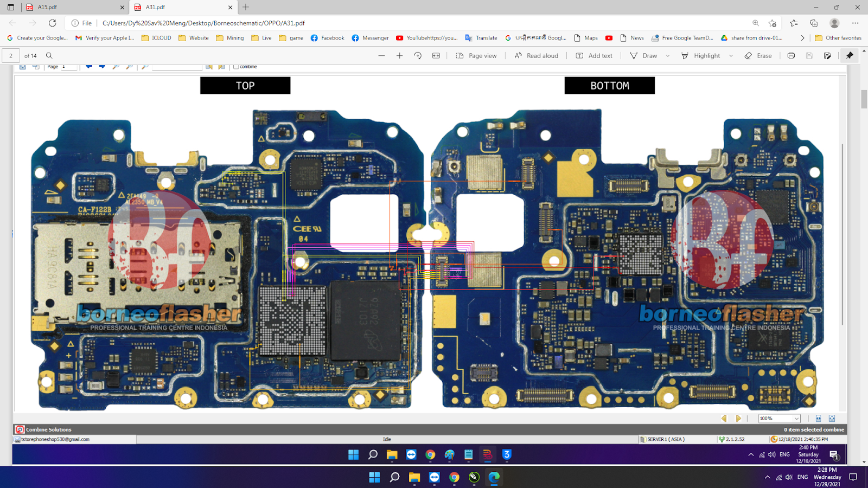Expand the Draw options dropdown

click(668, 55)
